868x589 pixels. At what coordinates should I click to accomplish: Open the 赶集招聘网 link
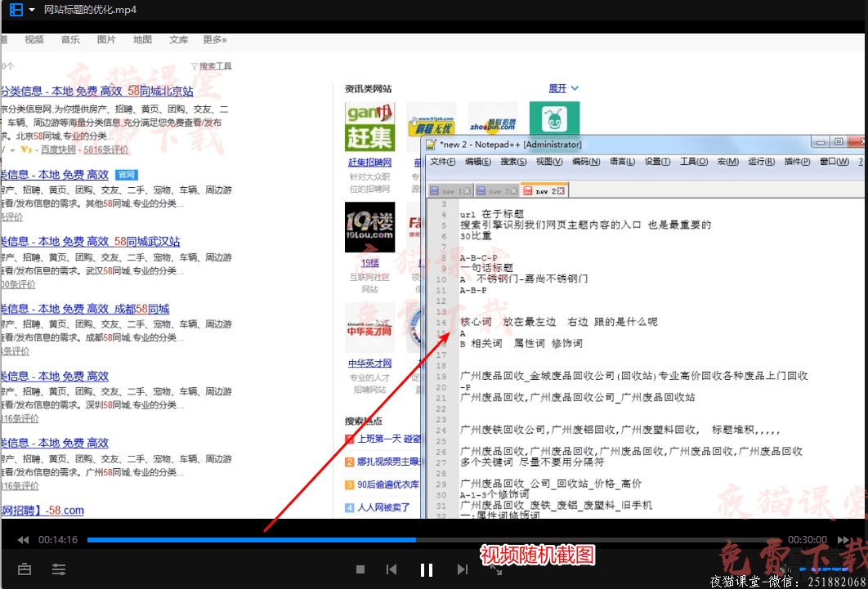[369, 163]
